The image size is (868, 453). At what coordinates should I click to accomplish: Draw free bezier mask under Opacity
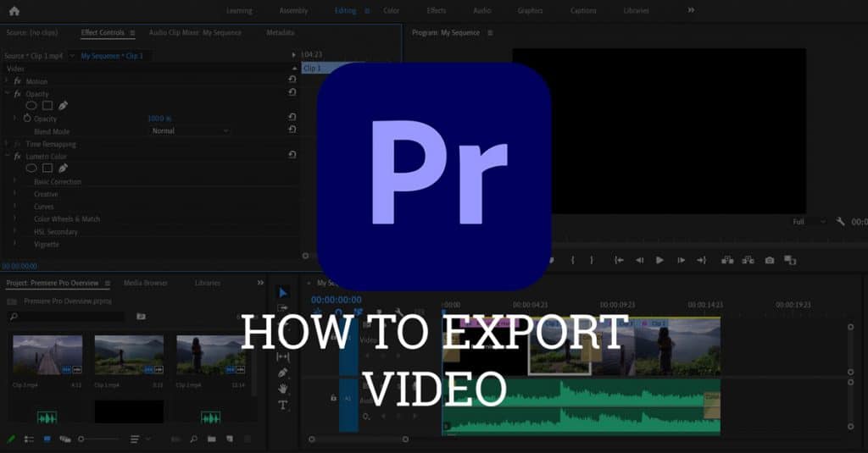click(63, 106)
